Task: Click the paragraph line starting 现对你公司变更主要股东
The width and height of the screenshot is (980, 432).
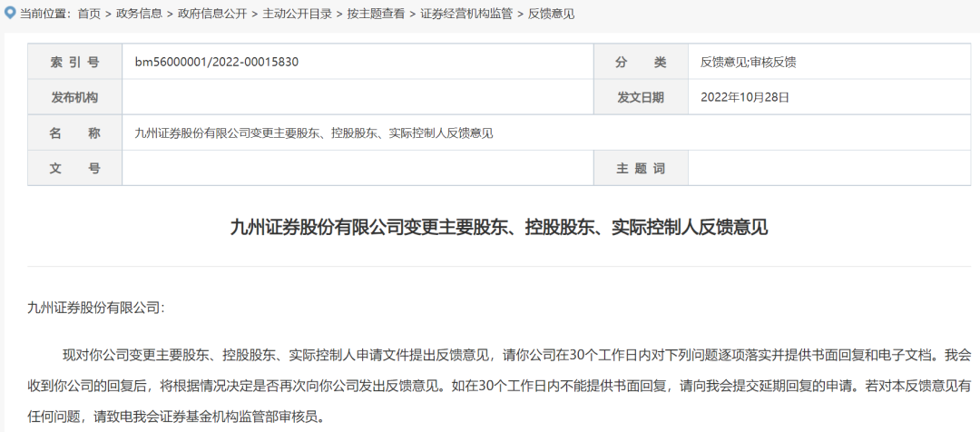Action: click(517, 356)
